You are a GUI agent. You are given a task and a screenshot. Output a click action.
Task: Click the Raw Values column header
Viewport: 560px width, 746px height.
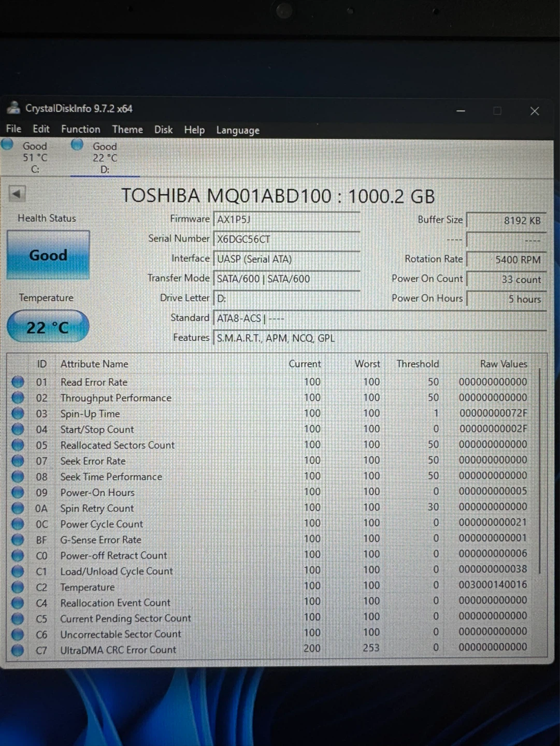tap(504, 364)
